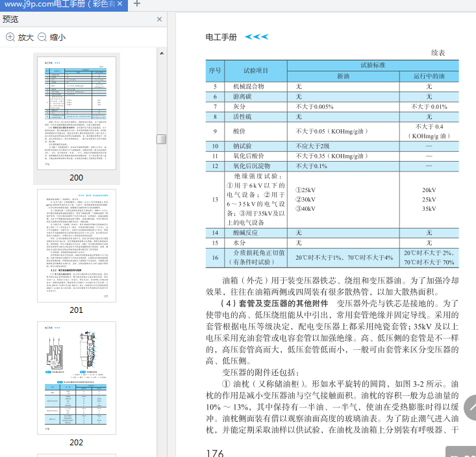
Task: Click the （4）套管及变压器的其他附件 heading
Action: coord(274,303)
